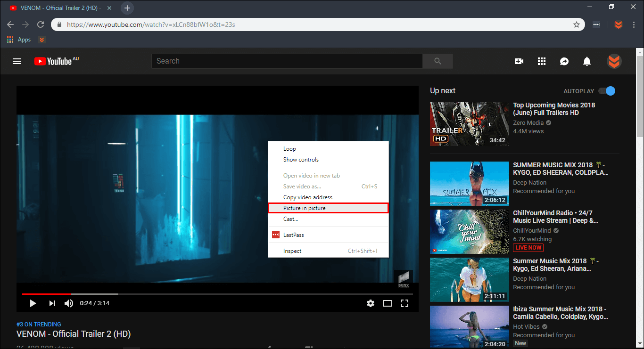Open the notifications bell
Viewport: 644px width, 349px height.
(587, 61)
